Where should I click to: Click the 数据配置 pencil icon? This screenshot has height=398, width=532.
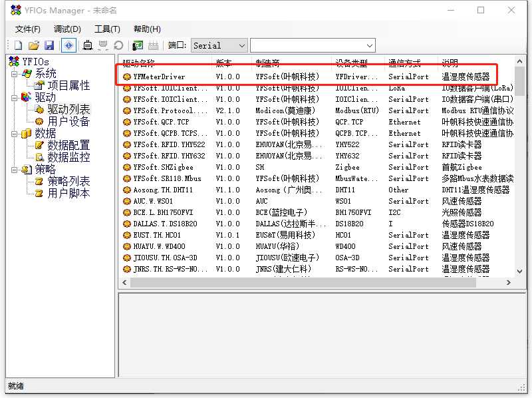click(x=39, y=145)
